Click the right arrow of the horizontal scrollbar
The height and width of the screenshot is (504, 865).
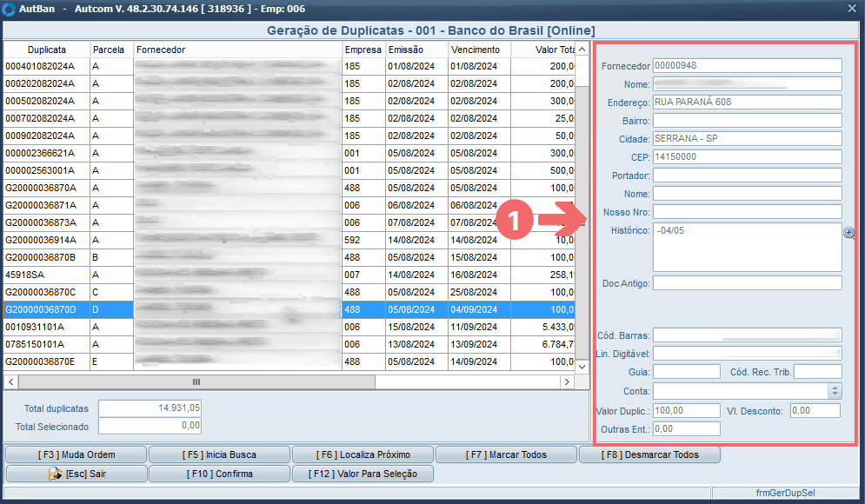[567, 381]
